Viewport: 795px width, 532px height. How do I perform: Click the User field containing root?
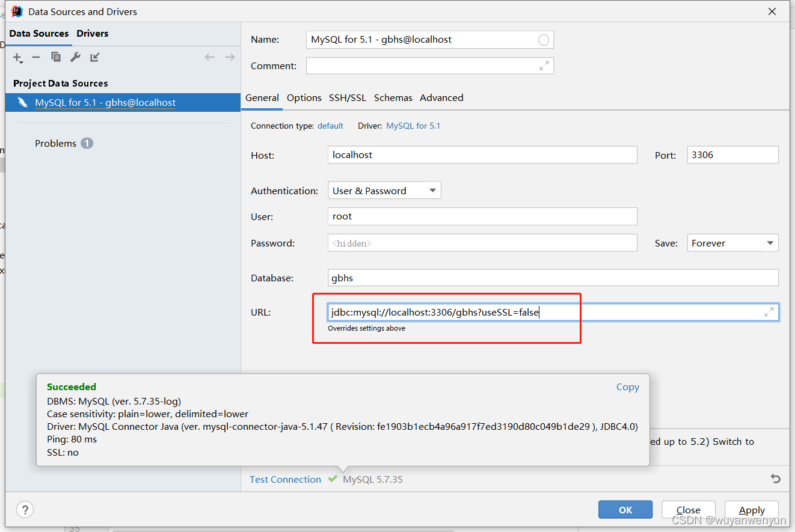click(x=482, y=216)
